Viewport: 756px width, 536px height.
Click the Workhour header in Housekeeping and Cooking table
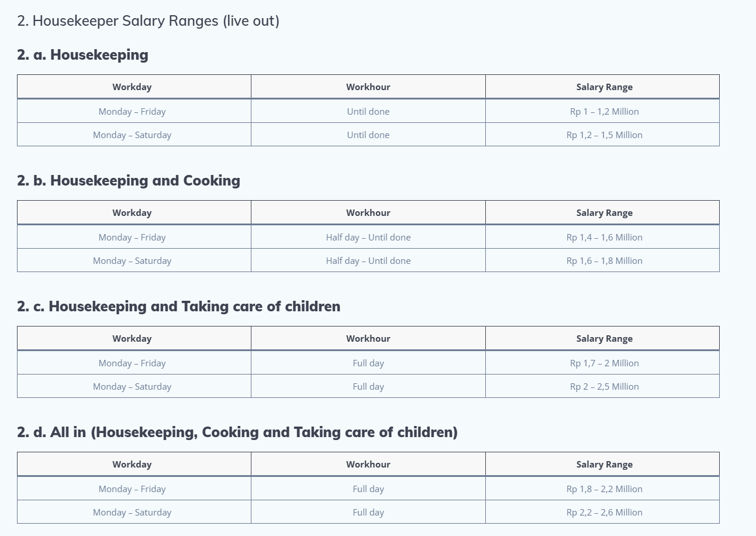tap(368, 213)
